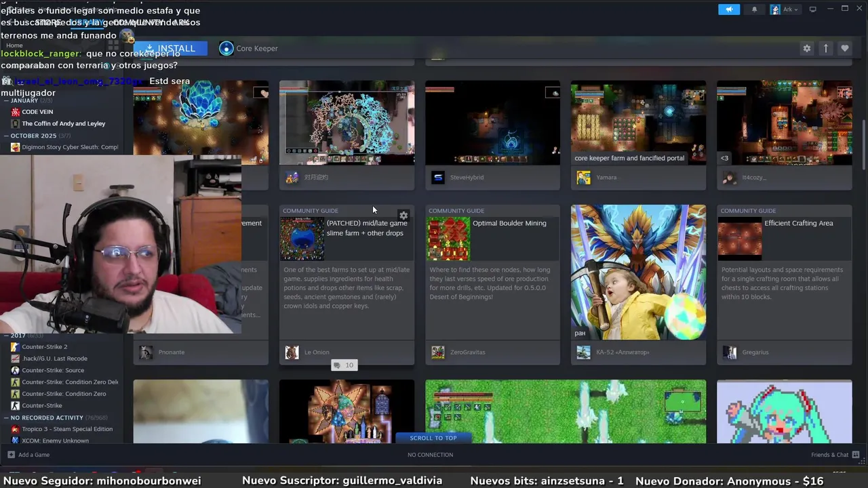Select Counter-Strike: Source in library
Viewport: 868px width, 488px height.
pyautogui.click(x=53, y=370)
